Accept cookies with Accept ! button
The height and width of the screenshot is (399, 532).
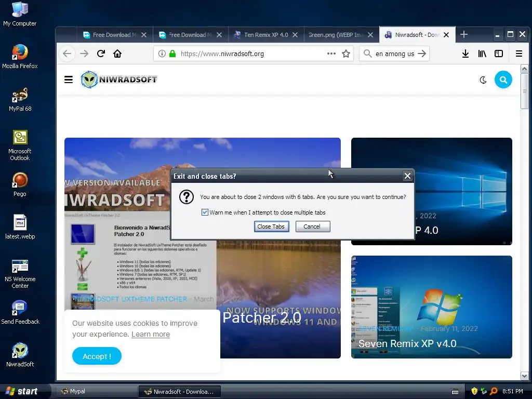(97, 356)
